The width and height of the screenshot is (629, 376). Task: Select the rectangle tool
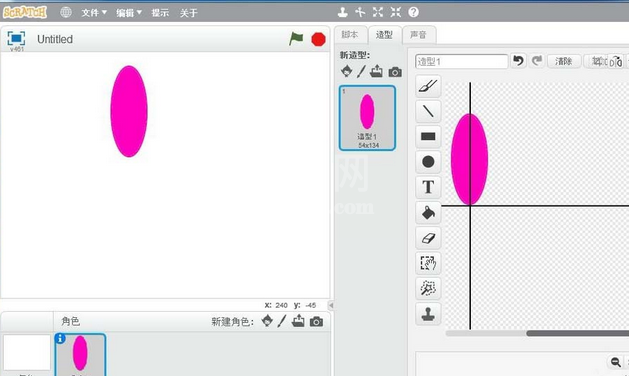pos(428,136)
